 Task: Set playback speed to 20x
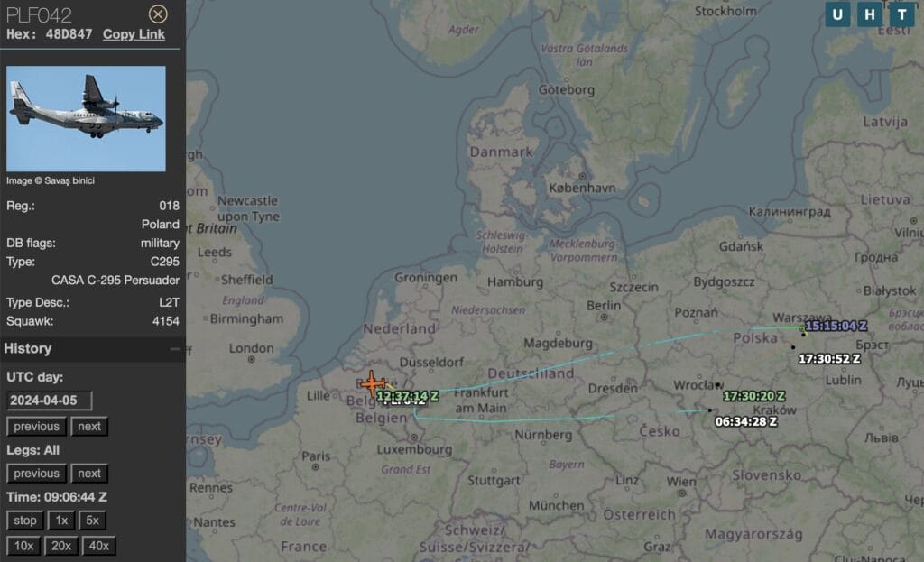[61, 546]
